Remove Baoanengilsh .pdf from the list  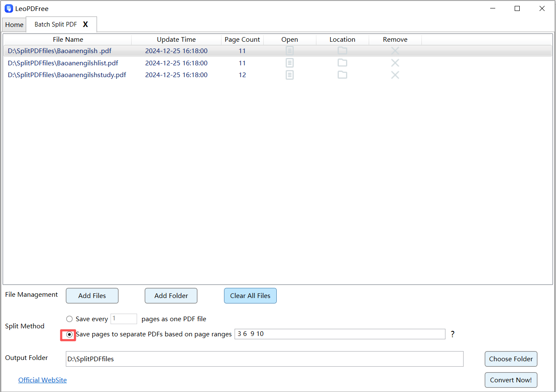click(x=395, y=51)
